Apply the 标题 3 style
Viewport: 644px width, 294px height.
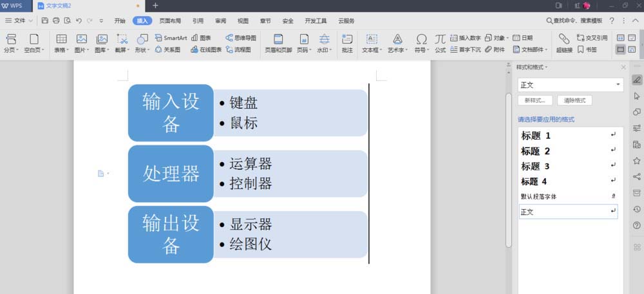click(569, 166)
